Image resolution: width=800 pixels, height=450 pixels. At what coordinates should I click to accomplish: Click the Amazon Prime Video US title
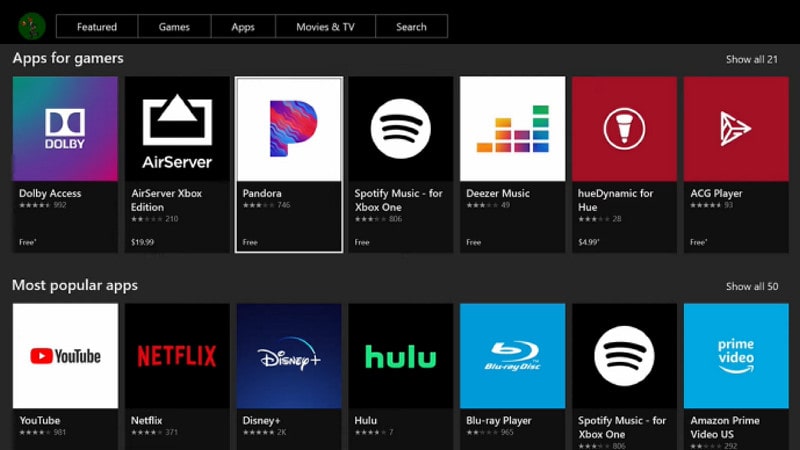point(724,427)
